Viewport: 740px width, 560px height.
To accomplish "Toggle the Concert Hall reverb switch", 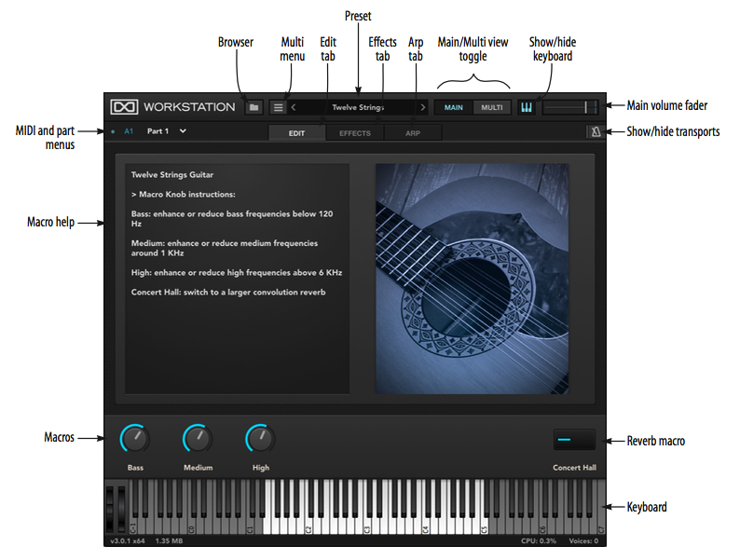I will 574,440.
